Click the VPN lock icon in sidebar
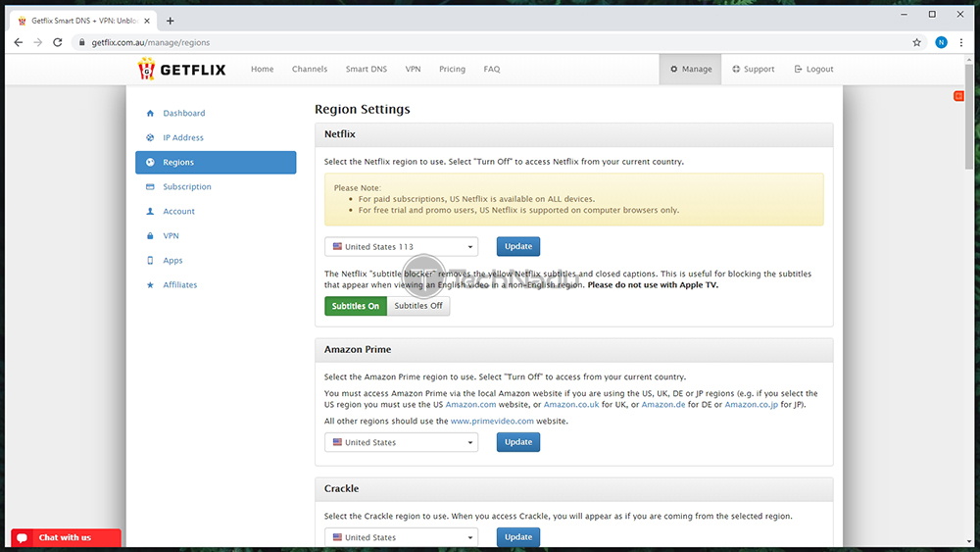Screen dimensions: 980x552 (x=150, y=235)
